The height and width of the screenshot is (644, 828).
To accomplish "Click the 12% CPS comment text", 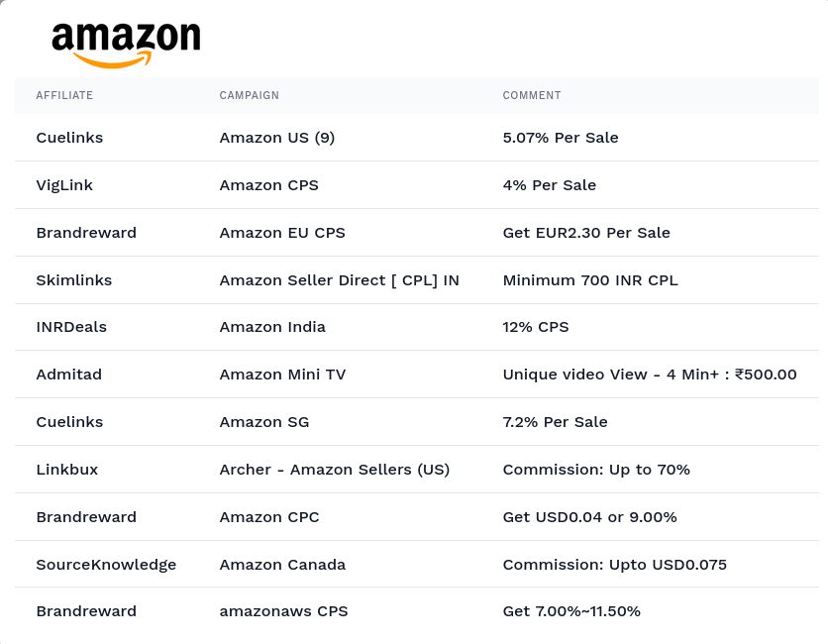I will pyautogui.click(x=536, y=327).
